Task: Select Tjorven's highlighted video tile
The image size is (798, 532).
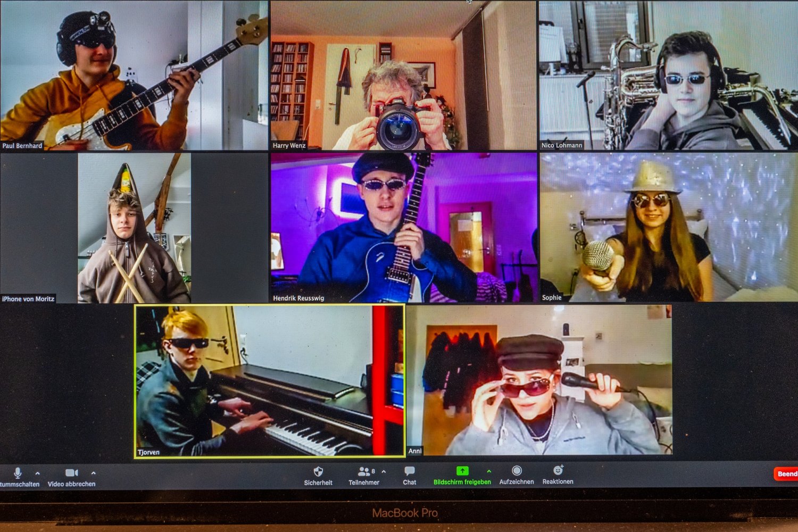Action: coord(270,381)
